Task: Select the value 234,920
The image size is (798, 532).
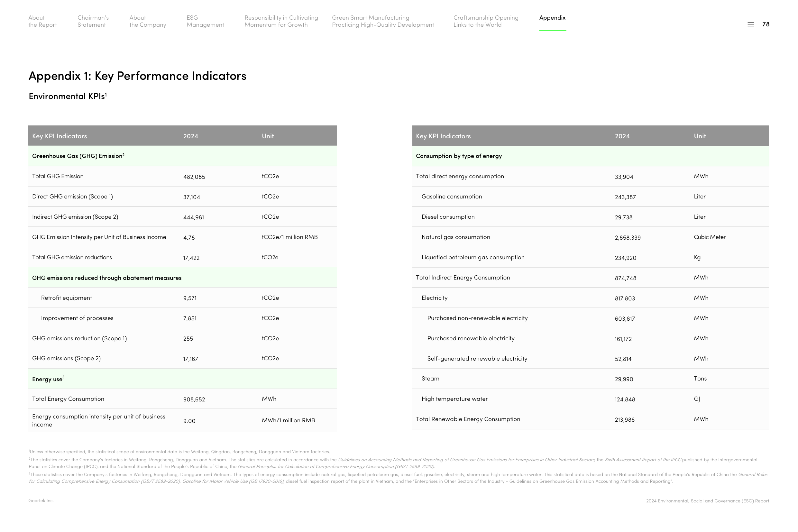Action: coord(625,258)
